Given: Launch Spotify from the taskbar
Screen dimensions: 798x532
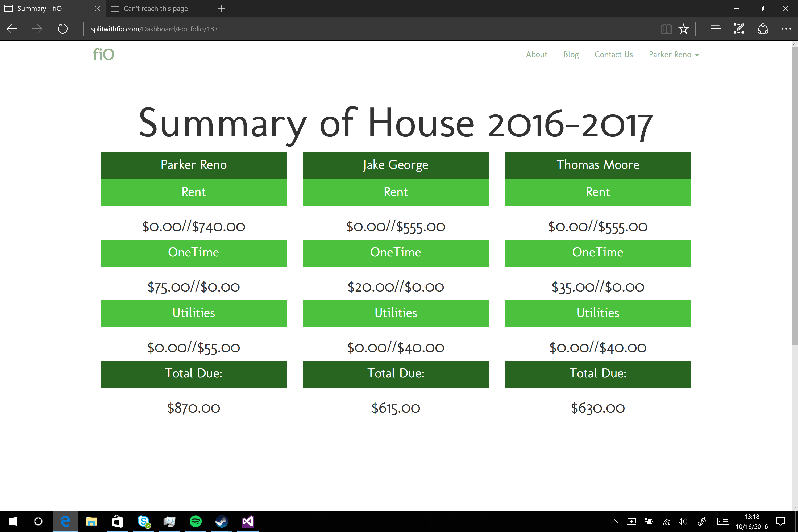Looking at the screenshot, I should tap(196, 521).
